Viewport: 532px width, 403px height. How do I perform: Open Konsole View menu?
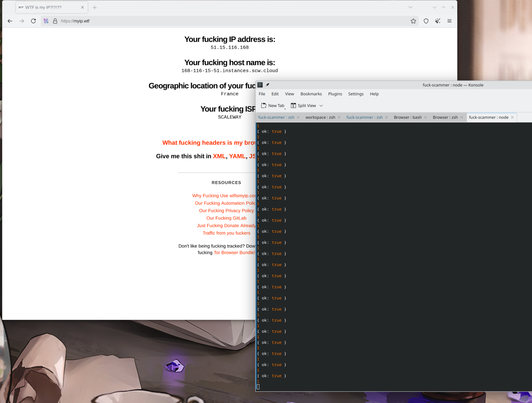[x=289, y=94]
